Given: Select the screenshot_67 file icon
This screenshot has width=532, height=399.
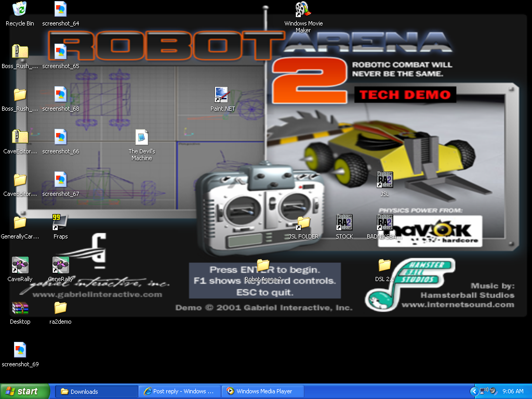Looking at the screenshot, I should point(60,179).
